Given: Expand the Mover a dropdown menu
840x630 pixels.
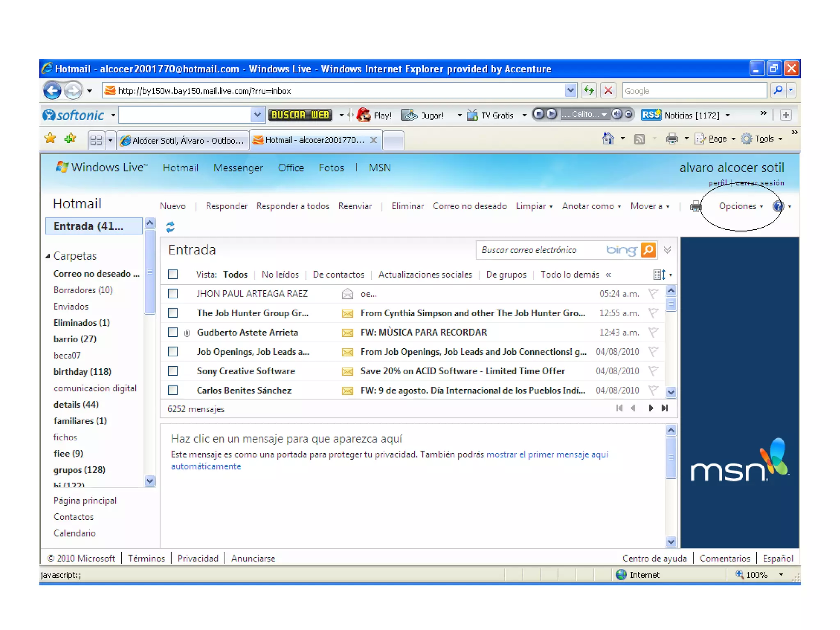Looking at the screenshot, I should pyautogui.click(x=650, y=206).
